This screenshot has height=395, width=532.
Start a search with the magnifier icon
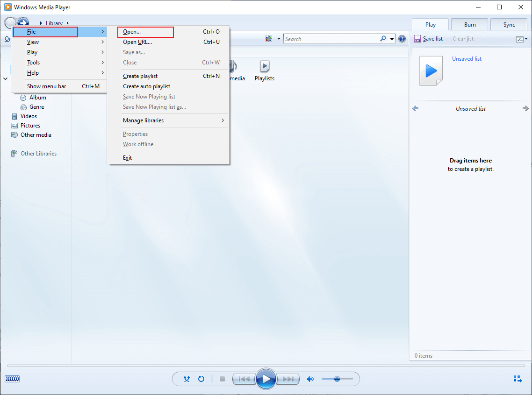click(x=383, y=39)
